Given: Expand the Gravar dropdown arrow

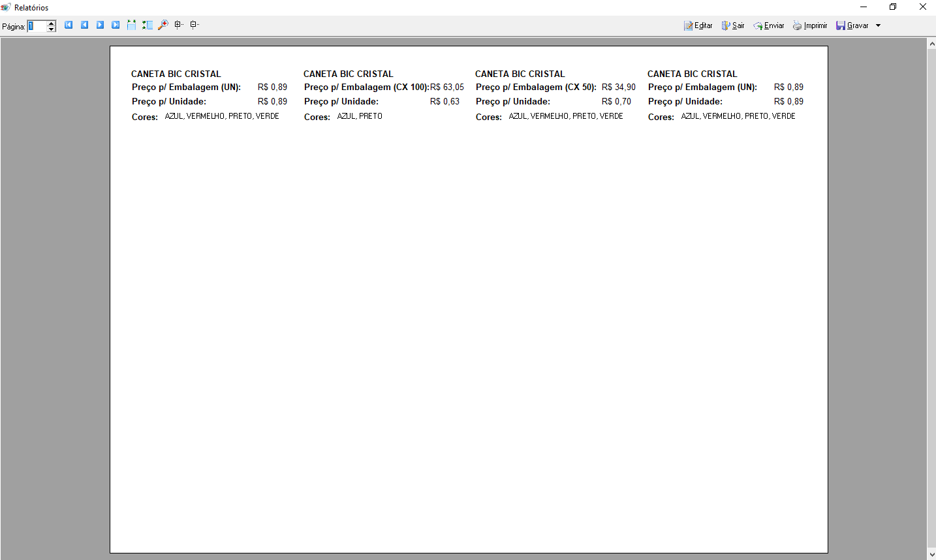Looking at the screenshot, I should point(878,25).
